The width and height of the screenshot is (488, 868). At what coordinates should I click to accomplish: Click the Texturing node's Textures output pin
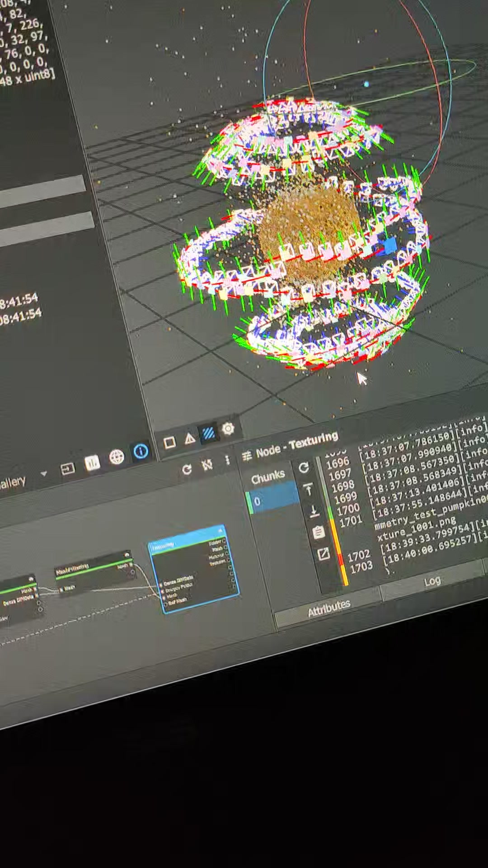(228, 560)
